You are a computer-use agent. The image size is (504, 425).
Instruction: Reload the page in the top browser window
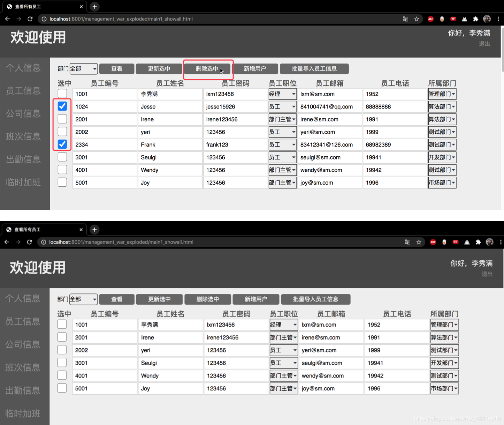pos(30,19)
